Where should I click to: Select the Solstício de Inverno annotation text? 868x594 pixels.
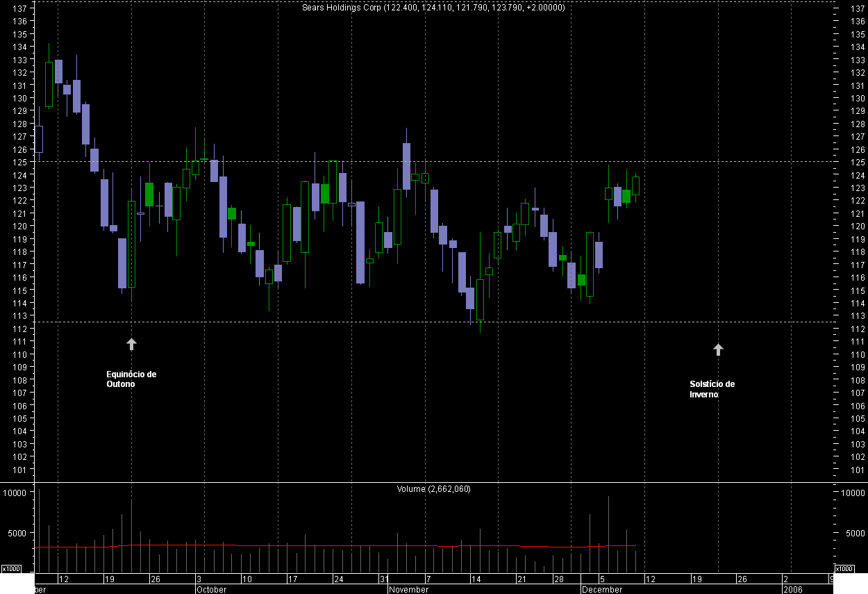point(712,389)
